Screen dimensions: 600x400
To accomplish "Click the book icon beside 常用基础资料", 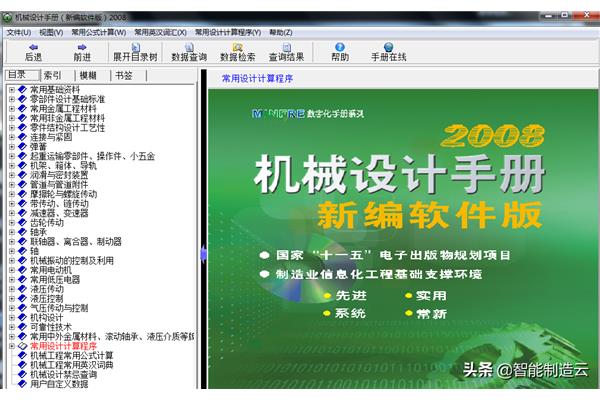I will tap(22, 90).
